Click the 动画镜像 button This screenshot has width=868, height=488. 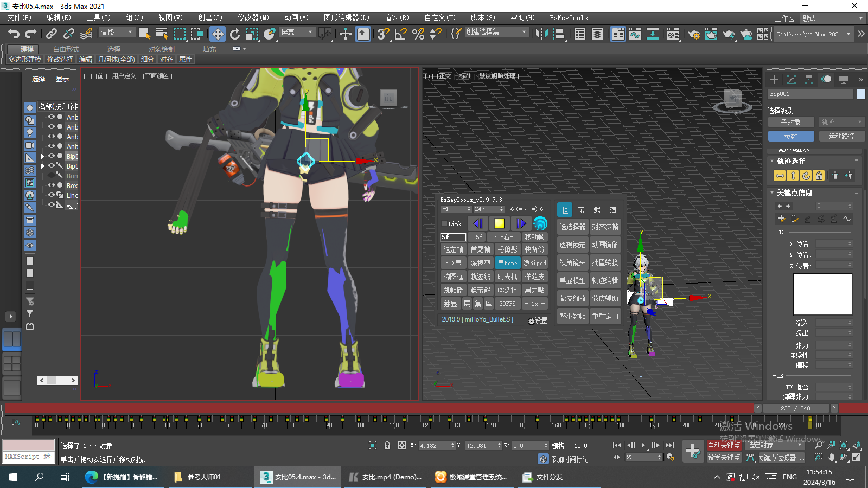605,245
